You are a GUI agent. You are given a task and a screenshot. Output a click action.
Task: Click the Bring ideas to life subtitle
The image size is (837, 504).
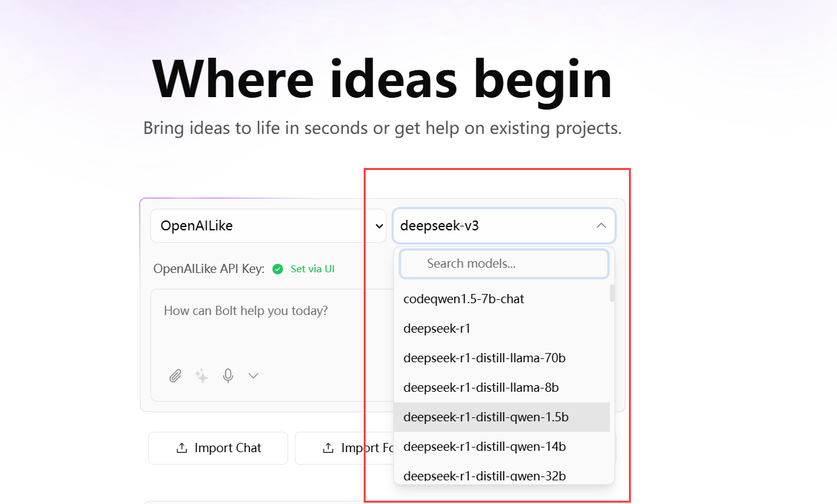tap(382, 127)
